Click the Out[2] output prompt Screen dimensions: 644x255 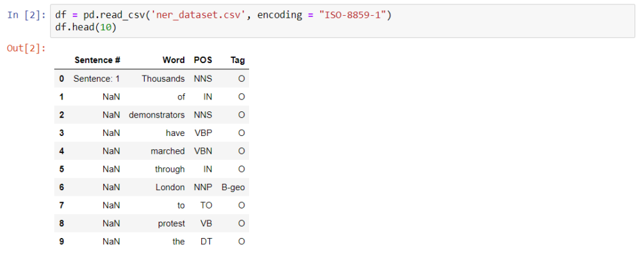(26, 48)
